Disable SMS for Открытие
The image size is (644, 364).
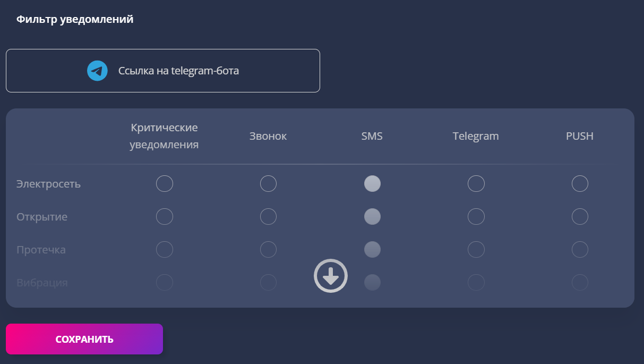point(372,217)
